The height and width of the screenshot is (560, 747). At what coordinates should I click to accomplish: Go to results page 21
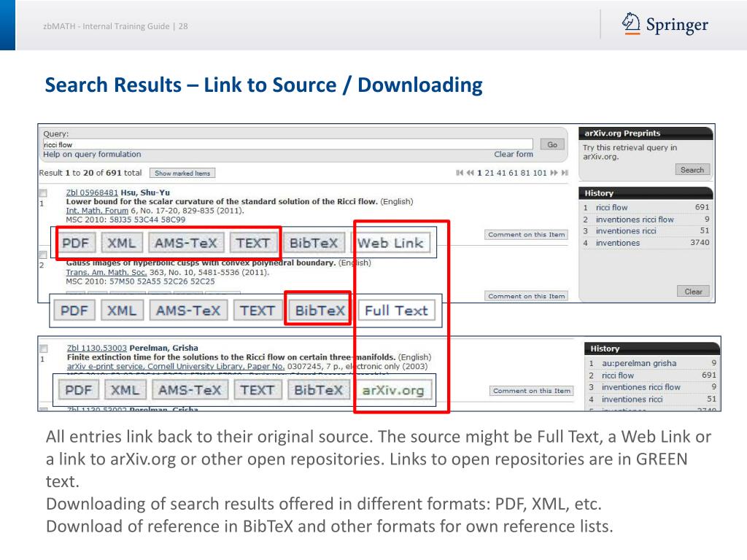point(489,173)
